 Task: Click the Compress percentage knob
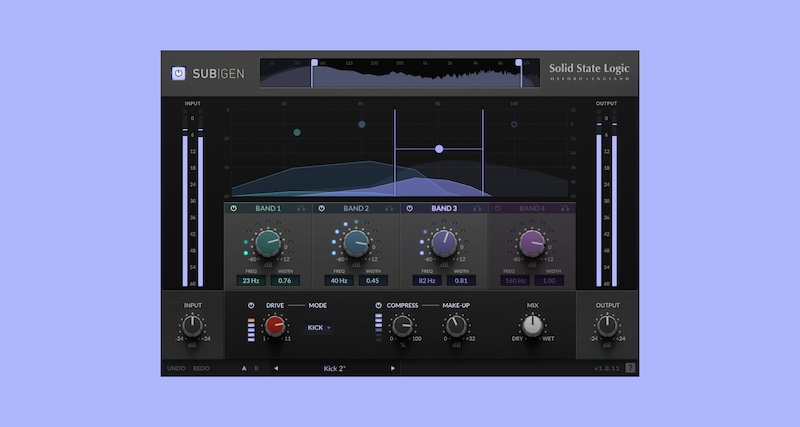point(402,325)
